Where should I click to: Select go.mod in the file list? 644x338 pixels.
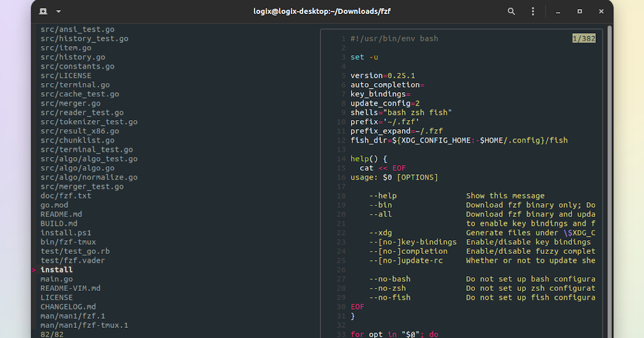click(54, 204)
